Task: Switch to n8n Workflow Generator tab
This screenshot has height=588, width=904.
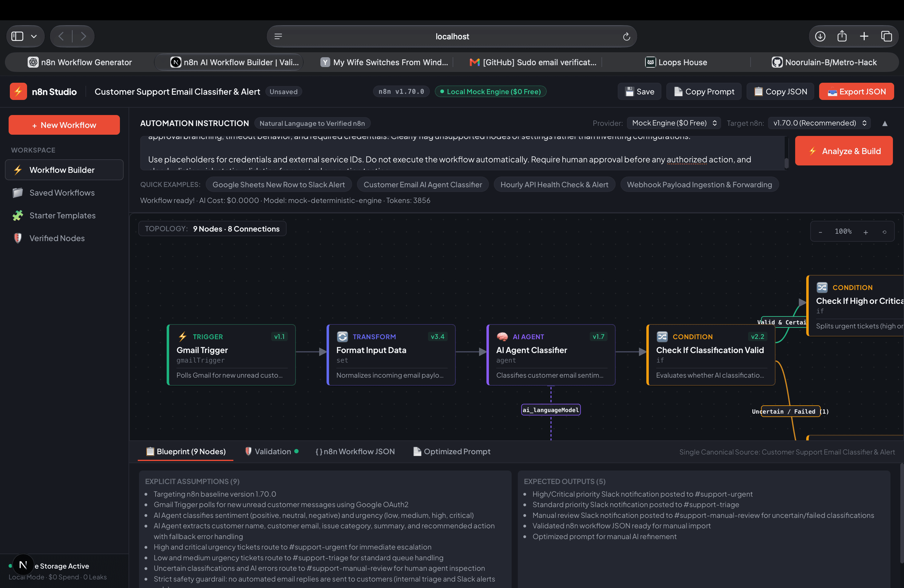Action: click(x=79, y=62)
